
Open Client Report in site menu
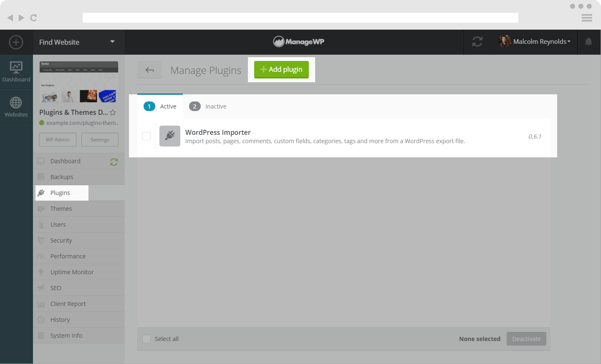pos(79,304)
